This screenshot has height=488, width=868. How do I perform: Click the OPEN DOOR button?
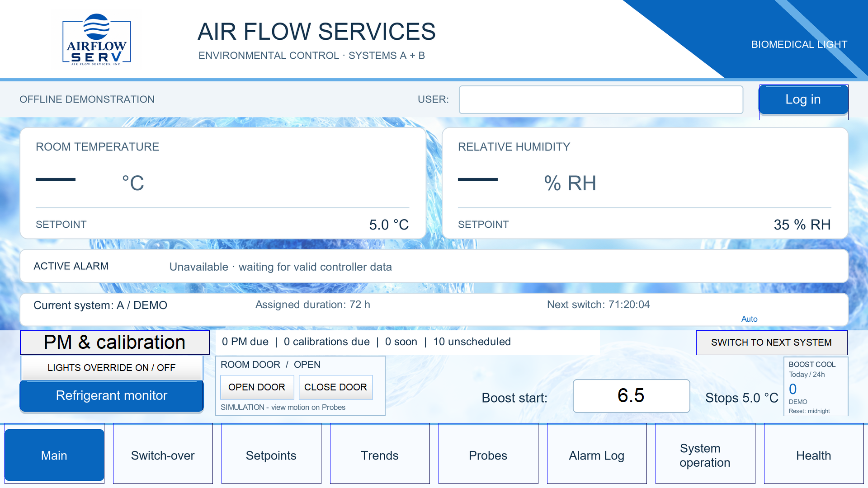click(257, 387)
